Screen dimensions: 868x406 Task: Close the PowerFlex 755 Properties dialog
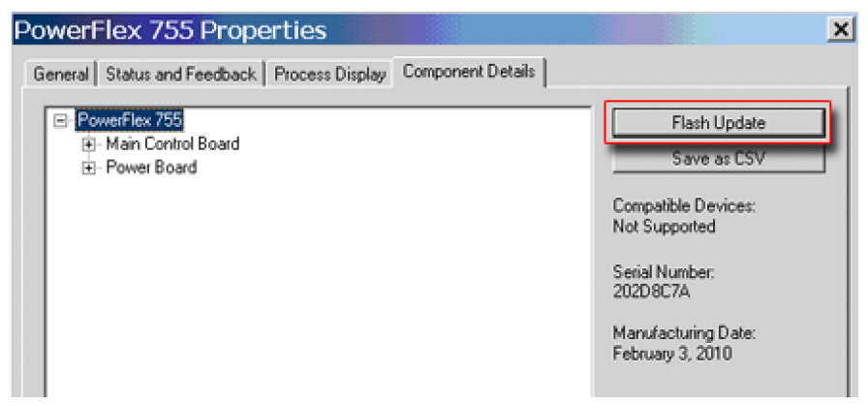(x=841, y=30)
